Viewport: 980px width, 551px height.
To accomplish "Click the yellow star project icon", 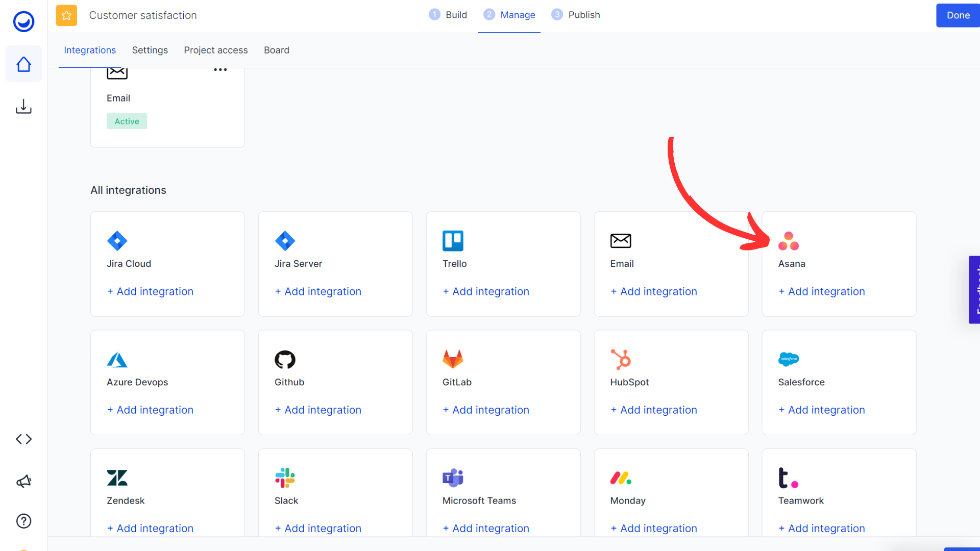I will (x=66, y=15).
